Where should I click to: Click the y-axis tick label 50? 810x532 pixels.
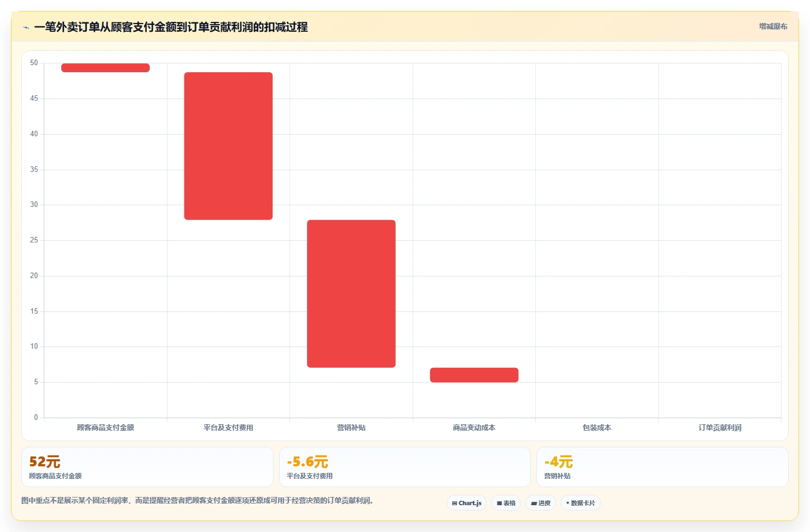[34, 63]
